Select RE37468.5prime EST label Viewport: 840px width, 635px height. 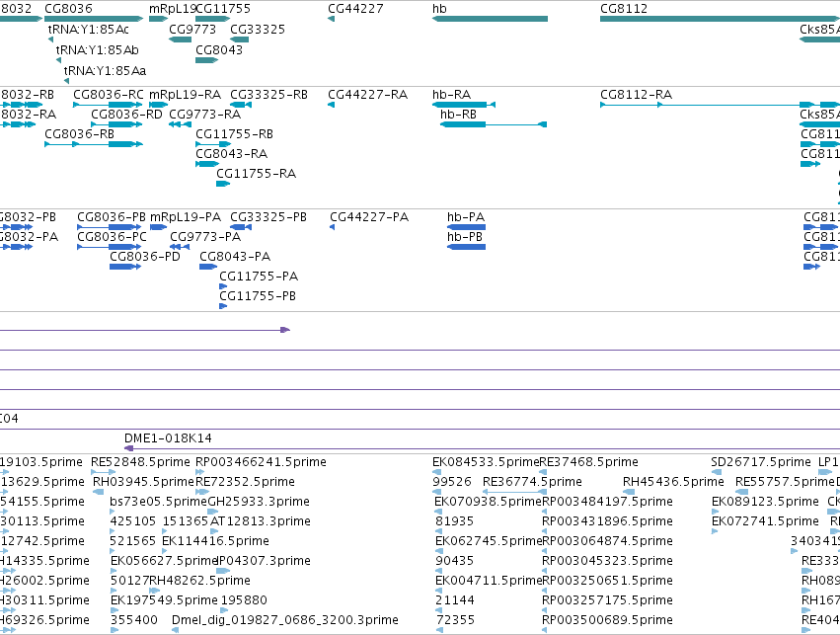click(588, 462)
